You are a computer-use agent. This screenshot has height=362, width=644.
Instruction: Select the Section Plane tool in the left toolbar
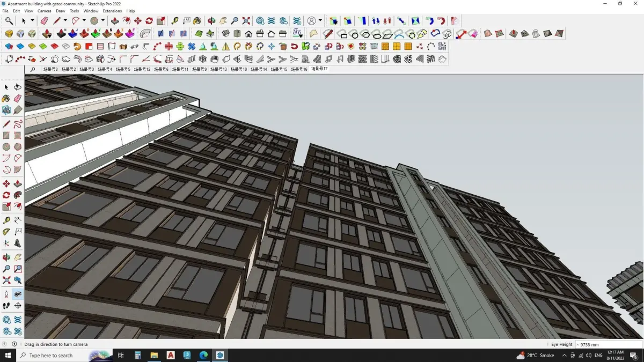[18, 306]
